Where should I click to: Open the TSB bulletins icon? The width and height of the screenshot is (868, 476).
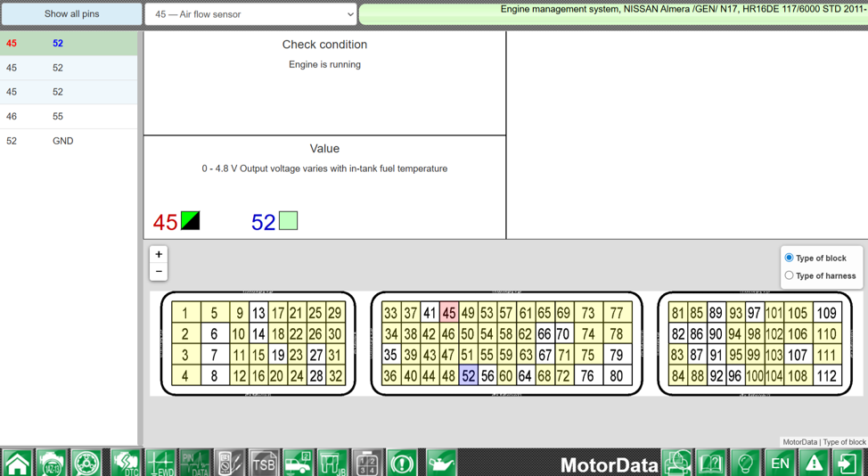pyautogui.click(x=264, y=463)
